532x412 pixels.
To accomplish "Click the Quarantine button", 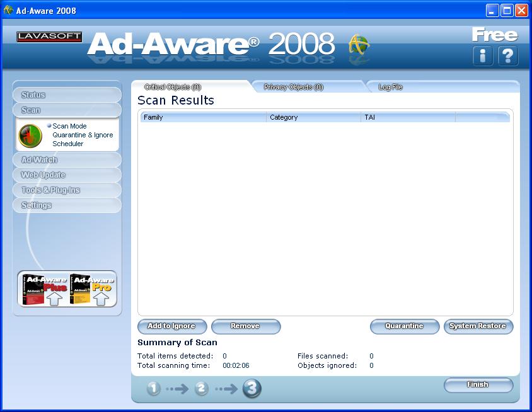I will [x=405, y=326].
